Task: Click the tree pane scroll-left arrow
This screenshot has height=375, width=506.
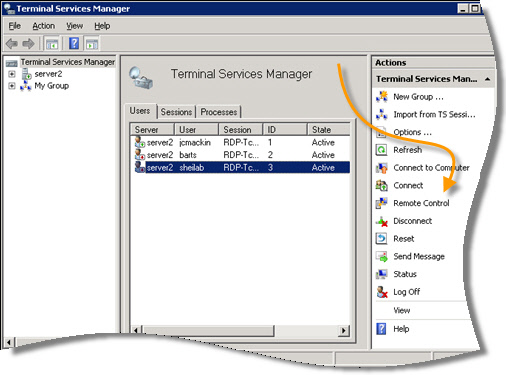Action: coord(9,342)
